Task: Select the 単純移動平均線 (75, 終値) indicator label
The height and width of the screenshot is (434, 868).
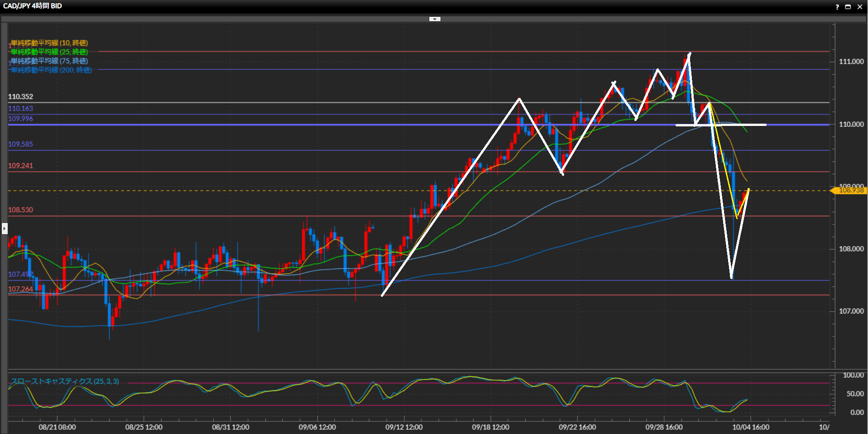Action: [x=49, y=61]
